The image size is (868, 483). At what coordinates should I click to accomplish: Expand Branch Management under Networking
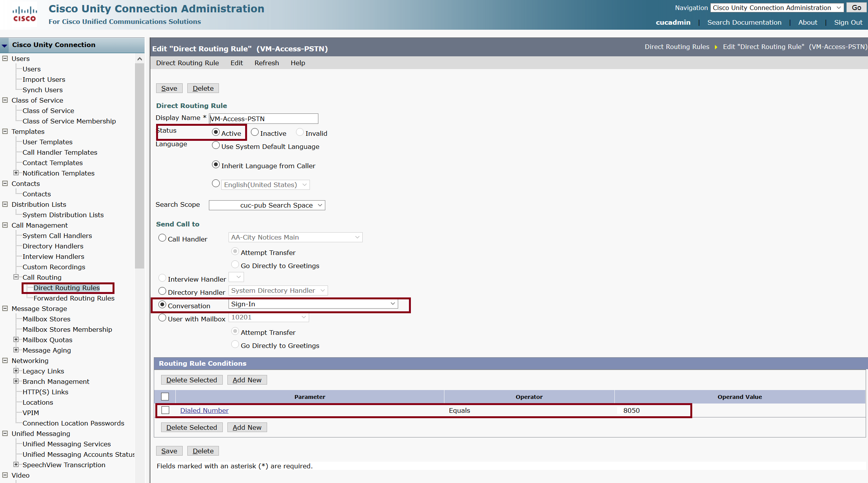tap(16, 381)
